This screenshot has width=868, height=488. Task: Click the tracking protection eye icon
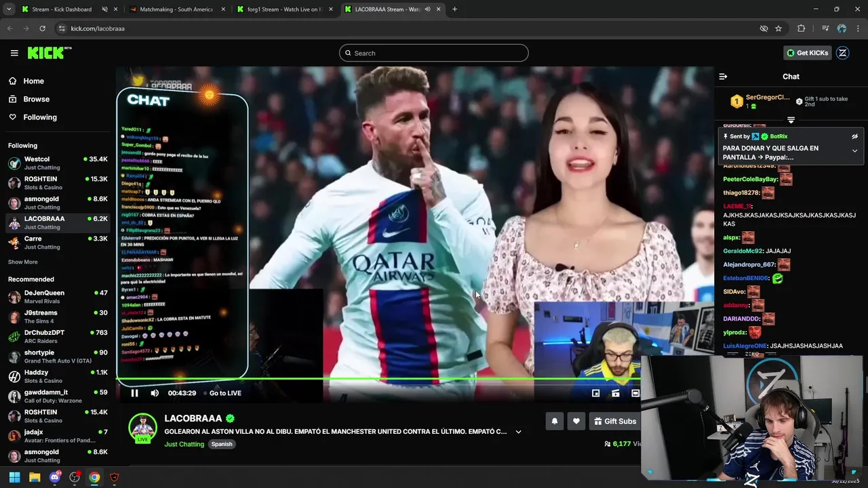(764, 28)
